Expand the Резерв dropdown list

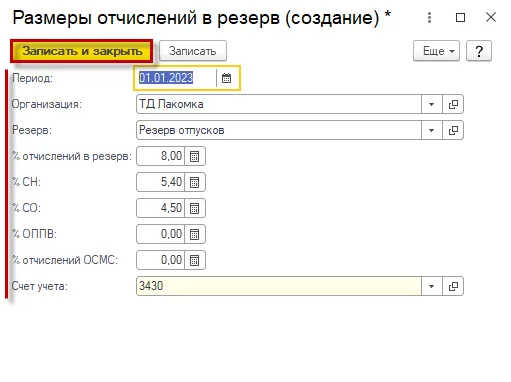pyautogui.click(x=431, y=130)
